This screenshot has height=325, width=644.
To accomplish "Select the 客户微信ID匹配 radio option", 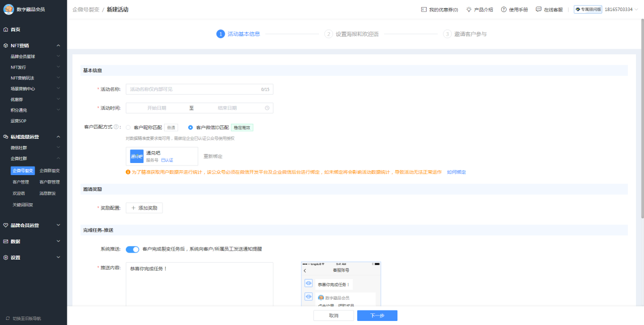I will pos(189,127).
